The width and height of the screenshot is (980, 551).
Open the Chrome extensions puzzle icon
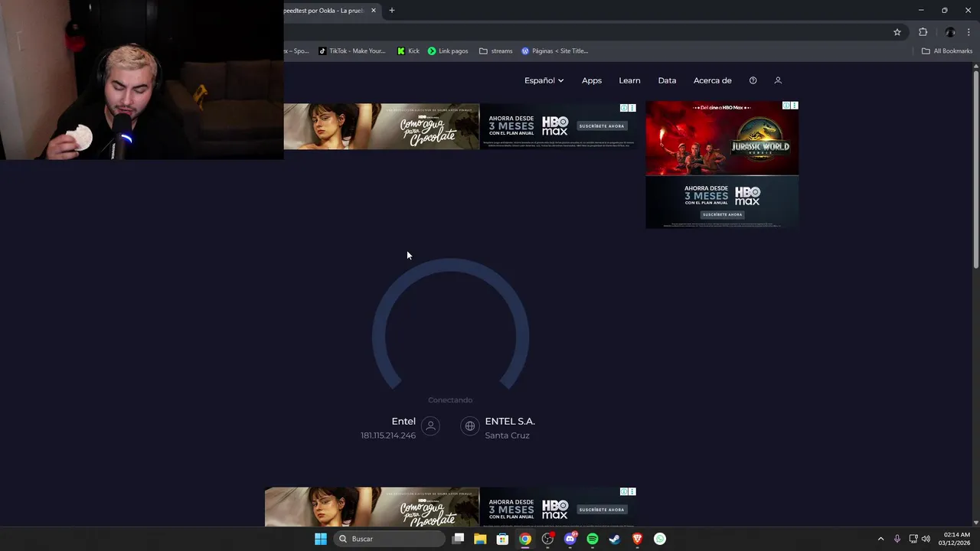coord(923,32)
